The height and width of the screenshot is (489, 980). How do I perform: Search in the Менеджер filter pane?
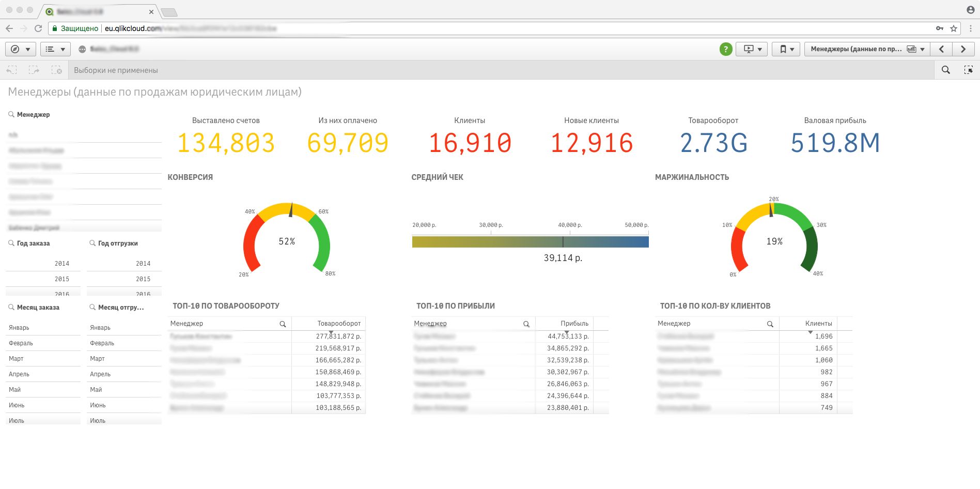coord(11,114)
